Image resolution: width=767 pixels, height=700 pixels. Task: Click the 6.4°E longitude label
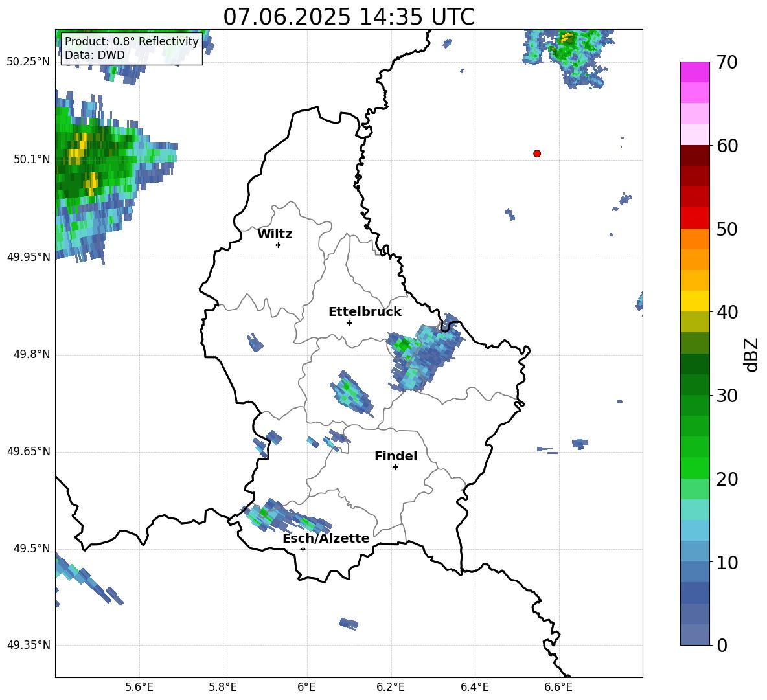(474, 687)
